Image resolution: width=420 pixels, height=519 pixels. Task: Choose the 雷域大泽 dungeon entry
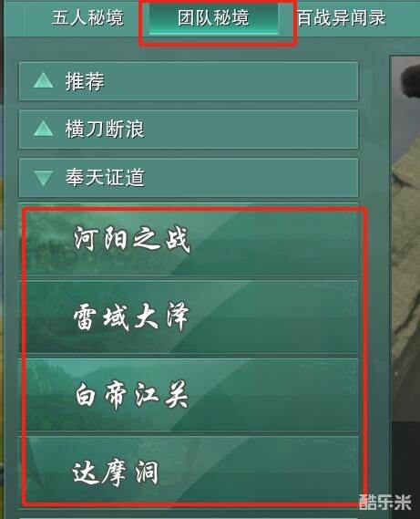(x=189, y=317)
